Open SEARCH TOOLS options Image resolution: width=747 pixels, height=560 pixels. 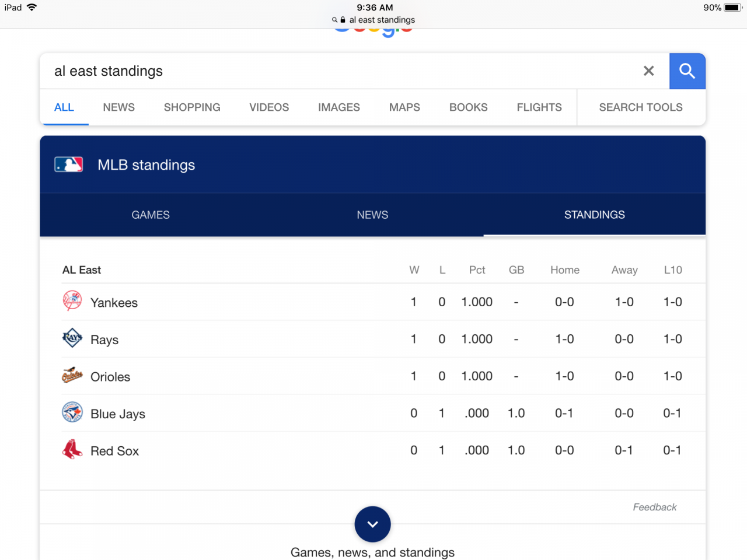[641, 107]
